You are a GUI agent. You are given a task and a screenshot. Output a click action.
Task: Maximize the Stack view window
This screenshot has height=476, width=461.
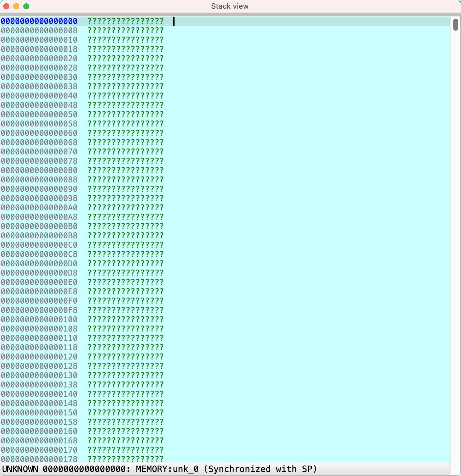[26, 6]
